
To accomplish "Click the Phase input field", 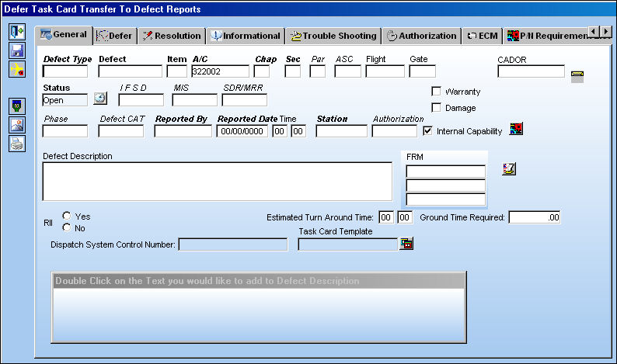I will (65, 131).
